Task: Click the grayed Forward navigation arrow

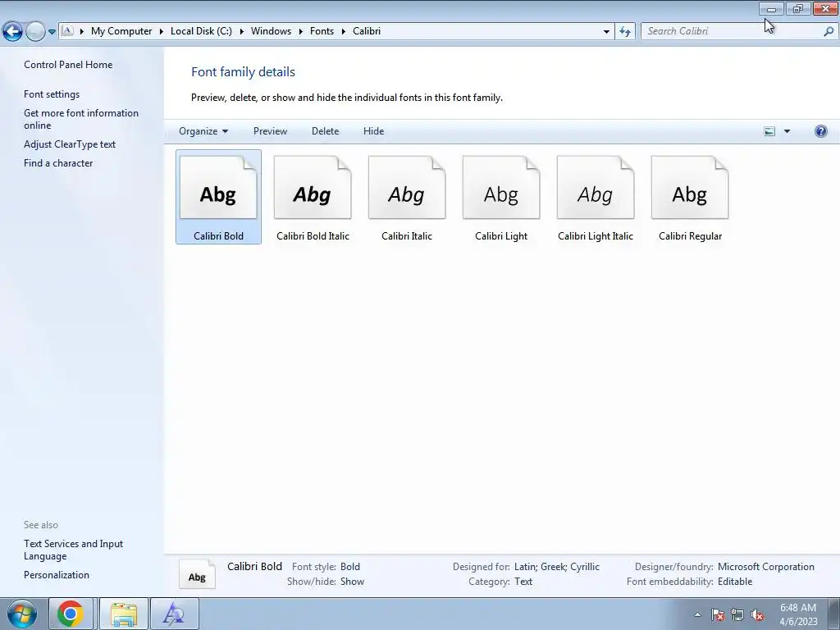Action: click(x=35, y=32)
